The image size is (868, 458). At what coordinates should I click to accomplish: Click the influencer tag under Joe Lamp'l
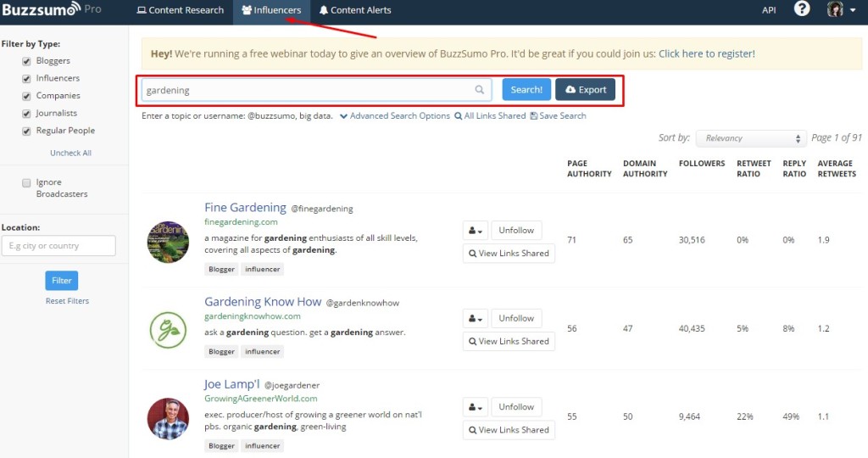(x=263, y=446)
